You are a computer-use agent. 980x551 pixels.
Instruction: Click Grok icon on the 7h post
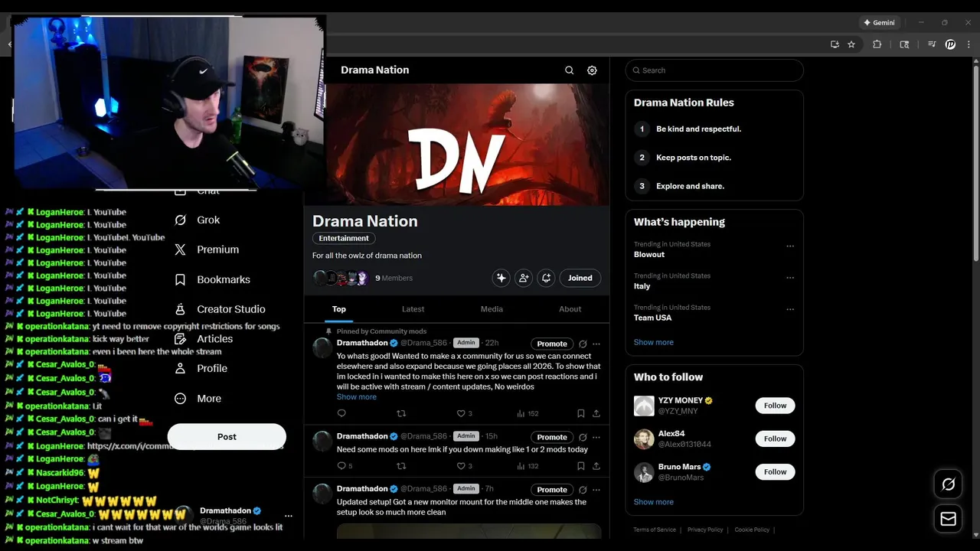click(583, 490)
